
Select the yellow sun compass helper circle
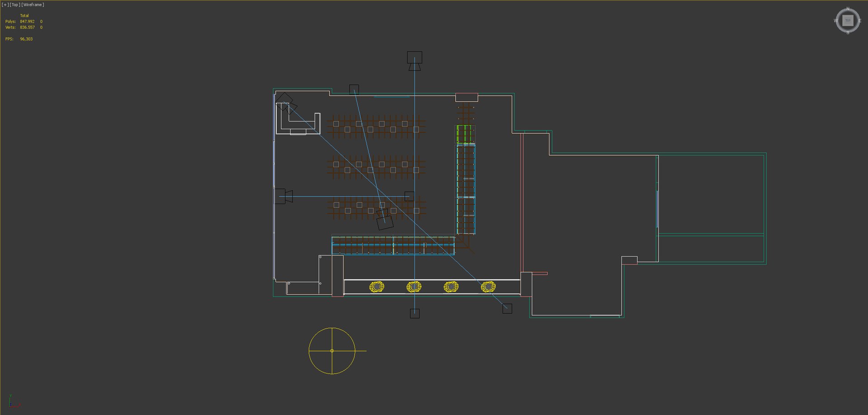tap(332, 351)
